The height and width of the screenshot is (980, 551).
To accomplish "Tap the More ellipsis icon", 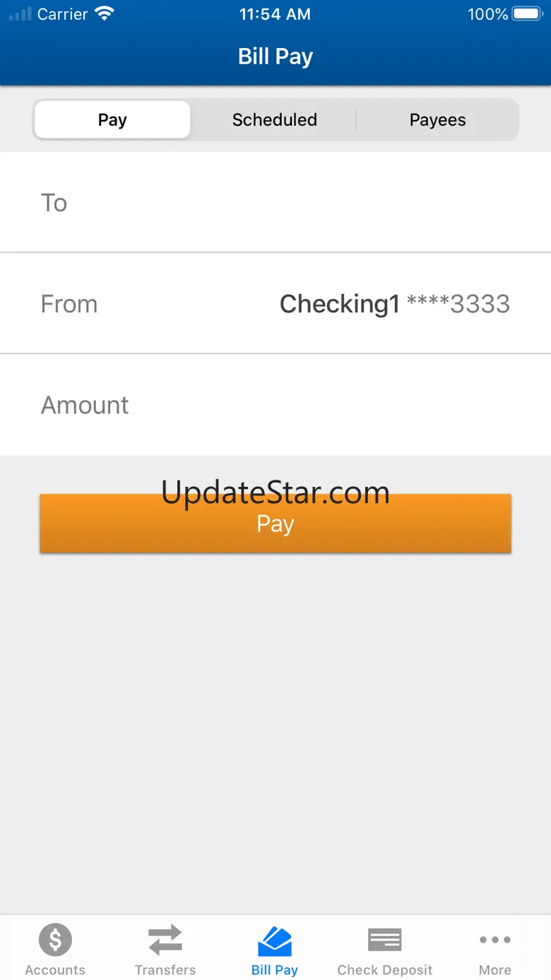I will click(x=495, y=940).
